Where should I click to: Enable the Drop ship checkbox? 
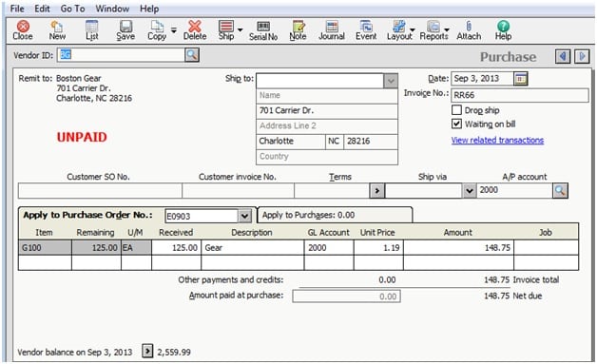456,110
